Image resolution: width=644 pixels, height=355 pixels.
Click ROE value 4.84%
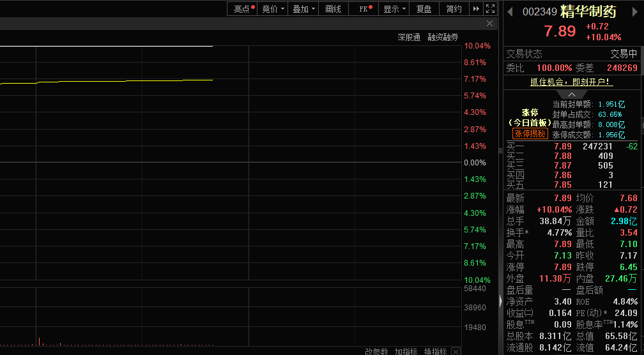coord(625,301)
